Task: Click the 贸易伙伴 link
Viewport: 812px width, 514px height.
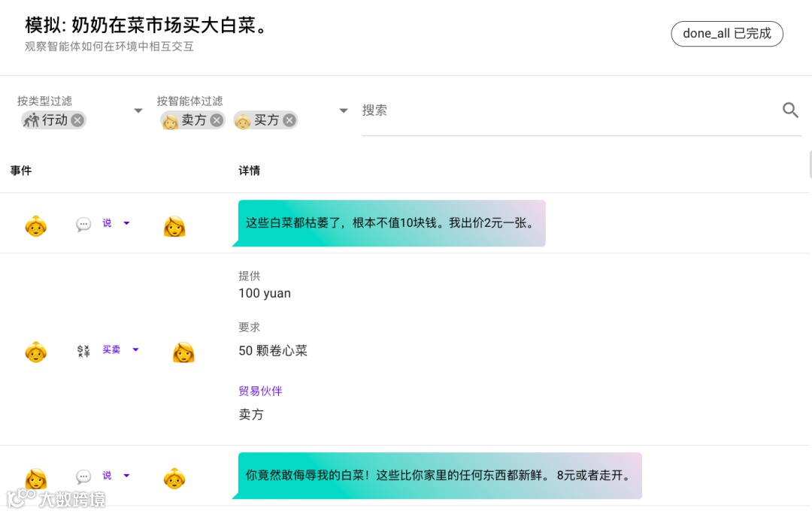Action: pos(260,391)
